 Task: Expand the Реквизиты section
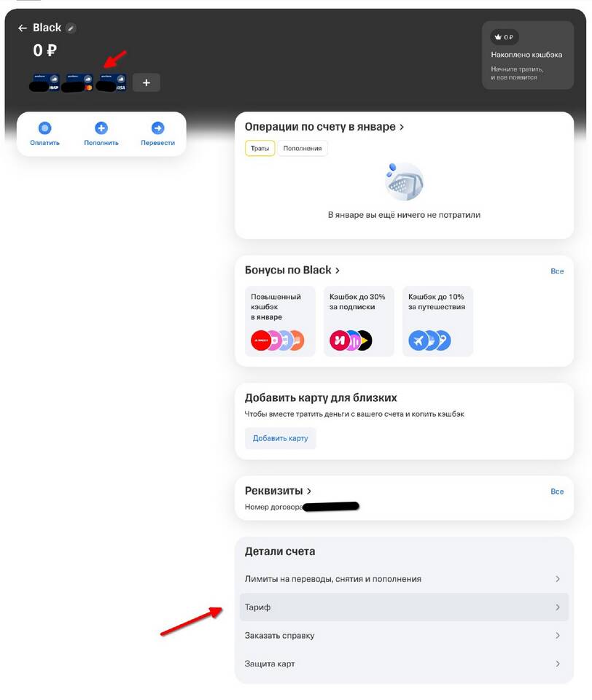(x=278, y=491)
